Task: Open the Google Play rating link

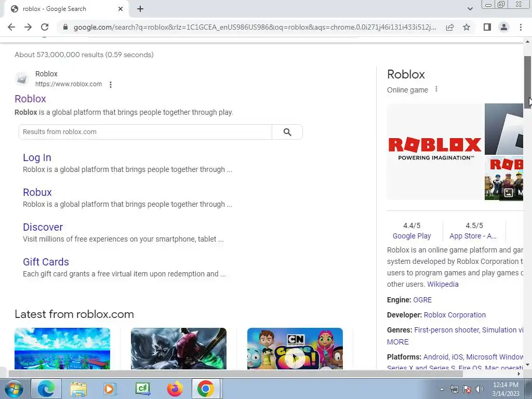Action: coord(411,236)
